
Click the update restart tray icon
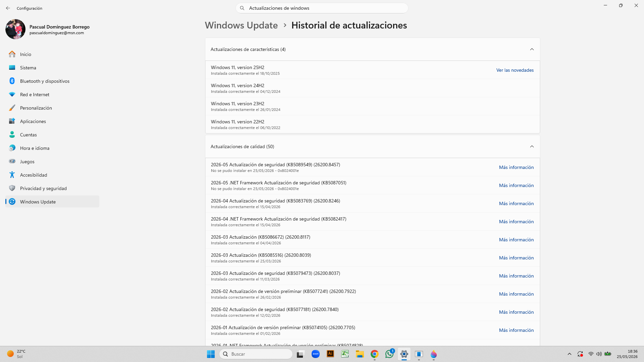pyautogui.click(x=580, y=354)
